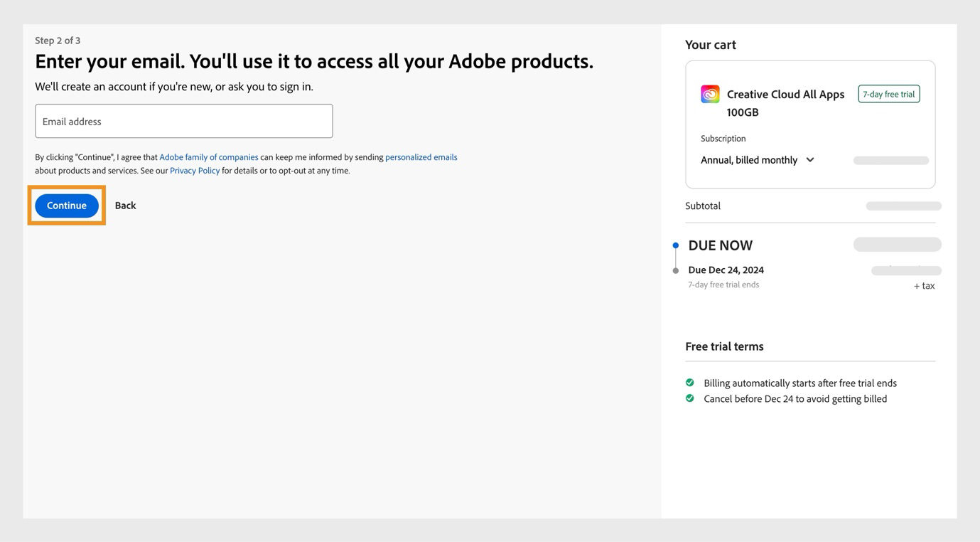Click the Free trial terms heading
Screen dimensions: 980x542
tap(724, 346)
